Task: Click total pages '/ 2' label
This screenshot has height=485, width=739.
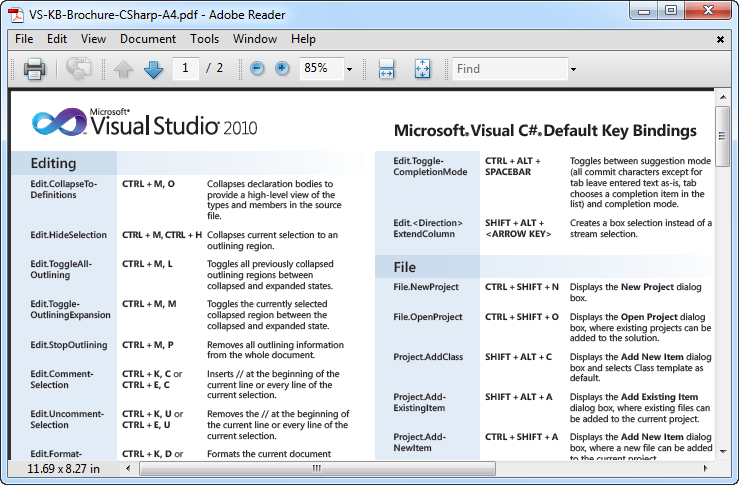Action: [214, 68]
